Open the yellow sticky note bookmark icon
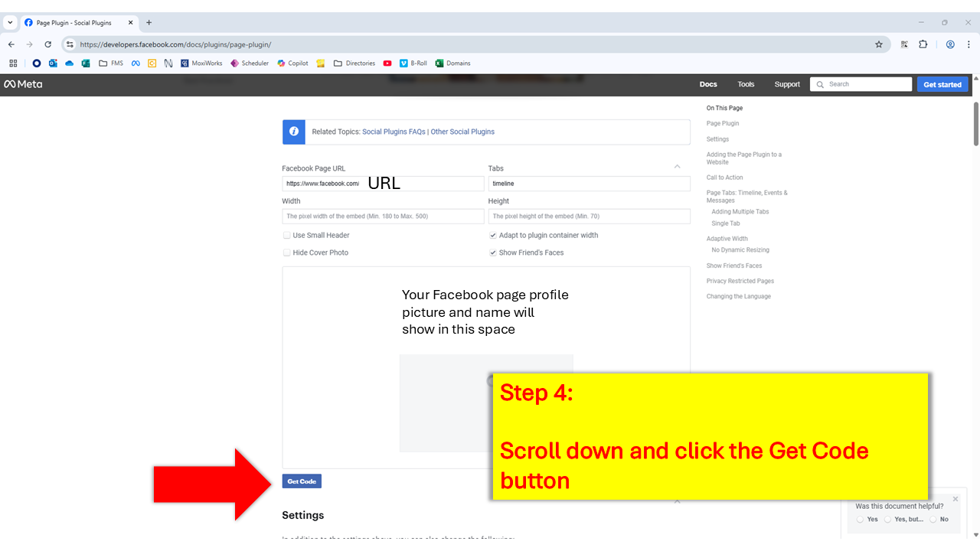Viewport: 980px width, 551px height. click(321, 64)
